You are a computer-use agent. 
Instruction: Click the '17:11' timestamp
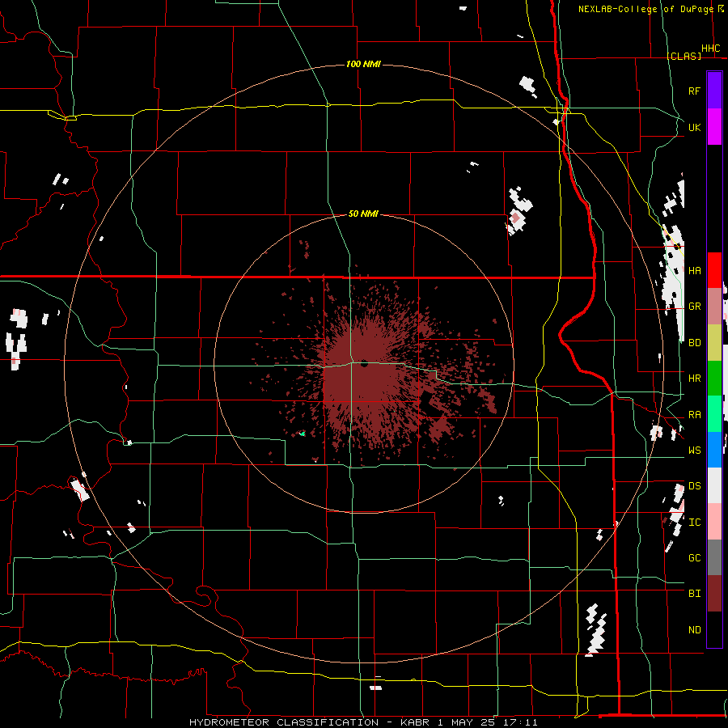519,722
